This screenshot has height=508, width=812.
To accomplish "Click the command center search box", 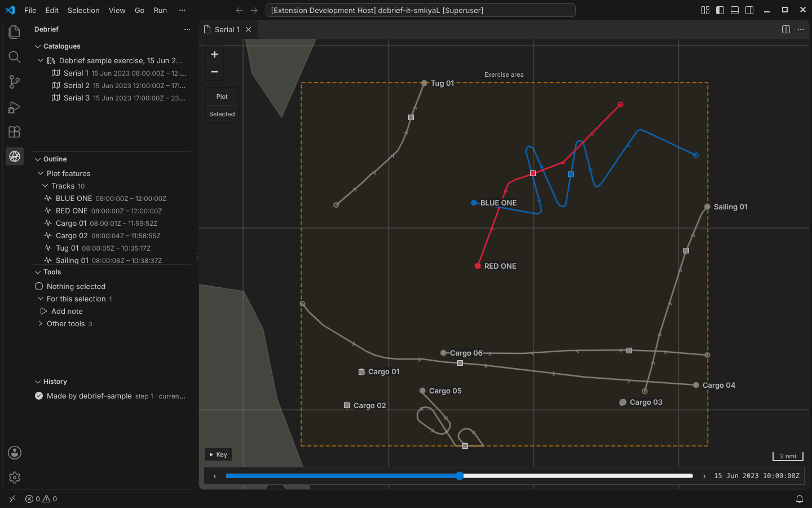I will pyautogui.click(x=420, y=10).
